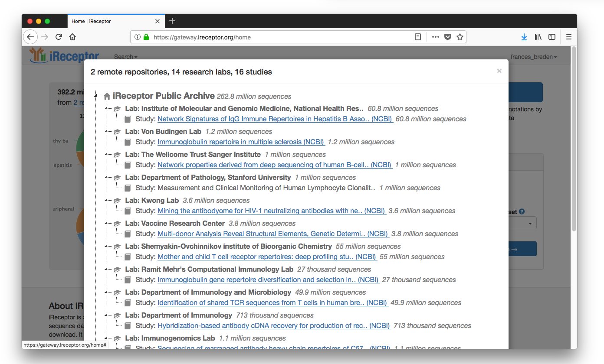
Task: Click book icon beside Mother and child study
Action: tap(128, 257)
